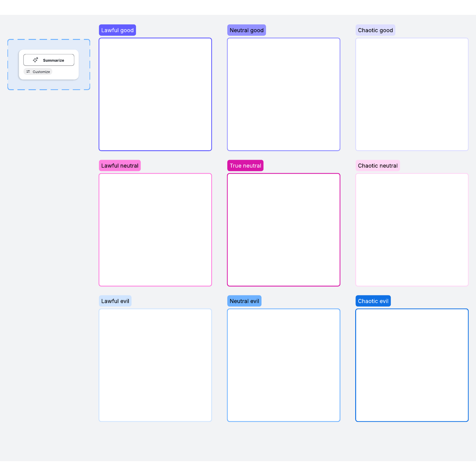Select the Neutral good label tag
476x476 pixels.
pyautogui.click(x=246, y=30)
